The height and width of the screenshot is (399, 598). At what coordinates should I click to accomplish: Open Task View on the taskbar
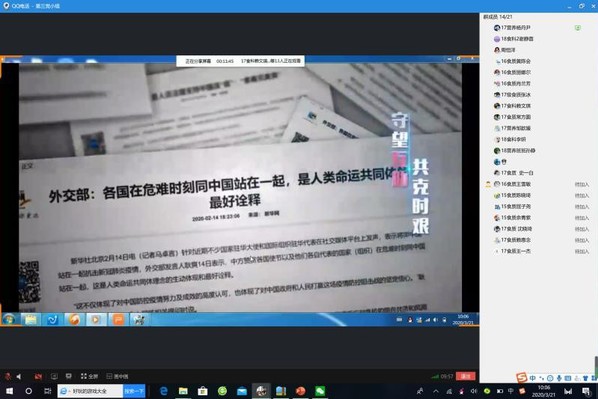click(48, 391)
